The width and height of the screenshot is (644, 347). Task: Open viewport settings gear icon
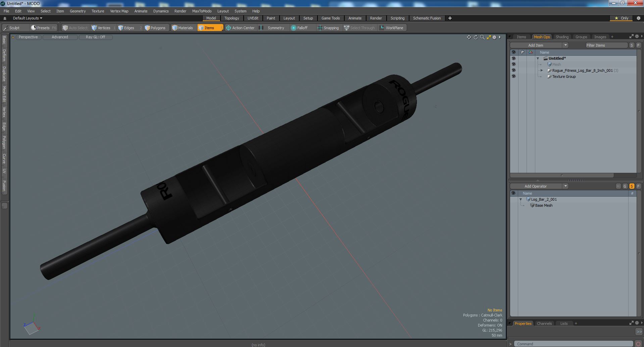pyautogui.click(x=494, y=37)
